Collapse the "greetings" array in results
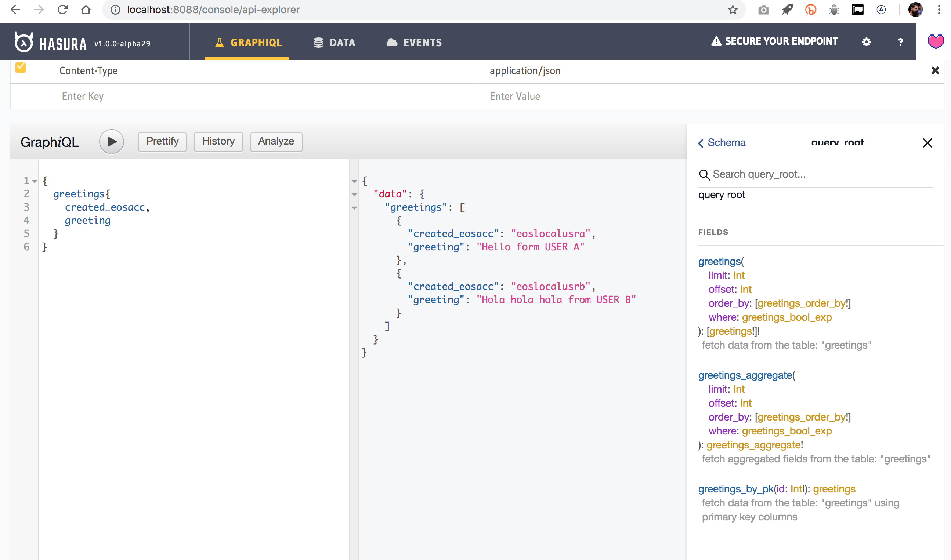Viewport: 951px width, 560px height. [x=354, y=208]
